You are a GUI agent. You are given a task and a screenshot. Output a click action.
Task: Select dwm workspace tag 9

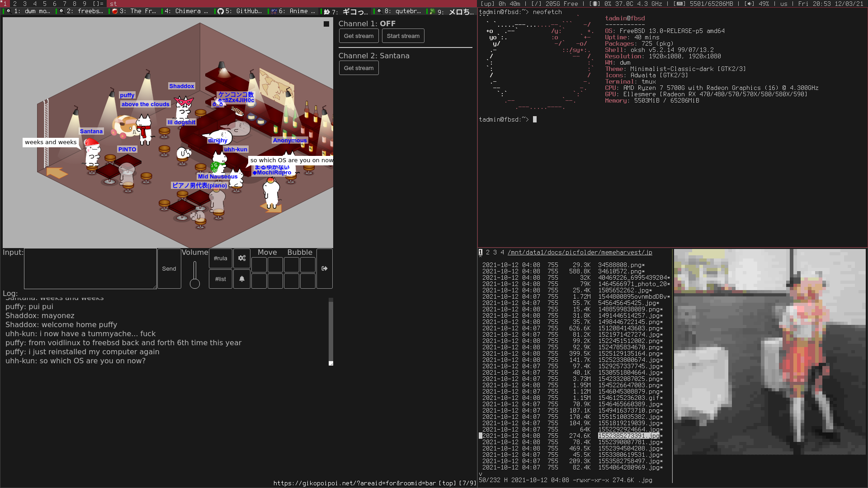click(x=85, y=4)
